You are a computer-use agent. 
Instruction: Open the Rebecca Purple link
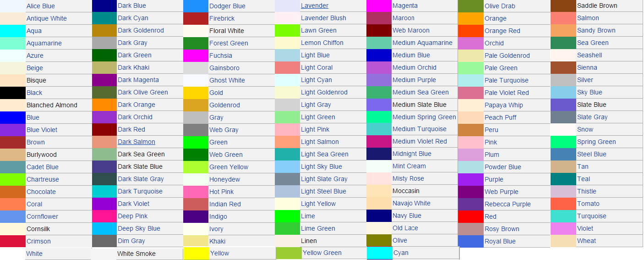(508, 204)
